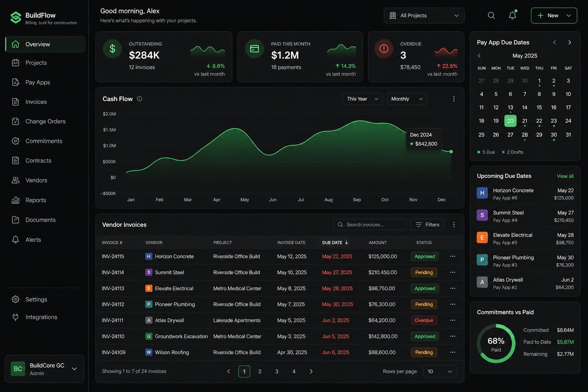Open Documents in the sidebar
588x392 pixels.
(x=45, y=220)
